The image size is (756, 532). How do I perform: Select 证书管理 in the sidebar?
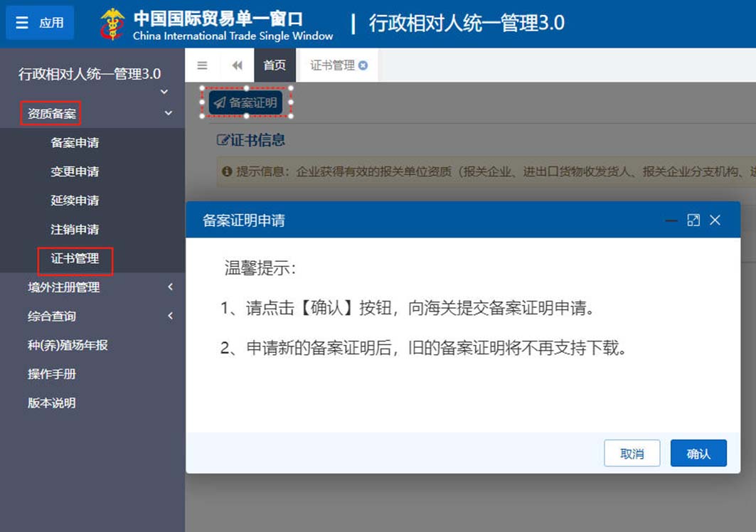[75, 258]
